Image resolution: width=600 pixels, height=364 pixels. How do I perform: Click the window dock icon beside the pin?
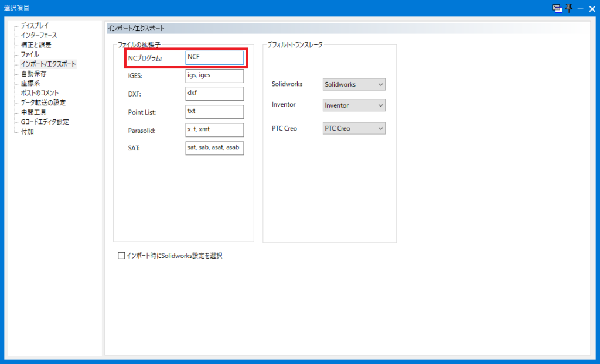click(x=557, y=8)
